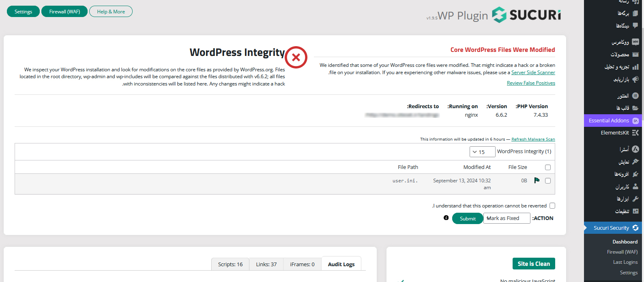Check the user.ini row checkbox
The width and height of the screenshot is (644, 282).
pos(548,181)
